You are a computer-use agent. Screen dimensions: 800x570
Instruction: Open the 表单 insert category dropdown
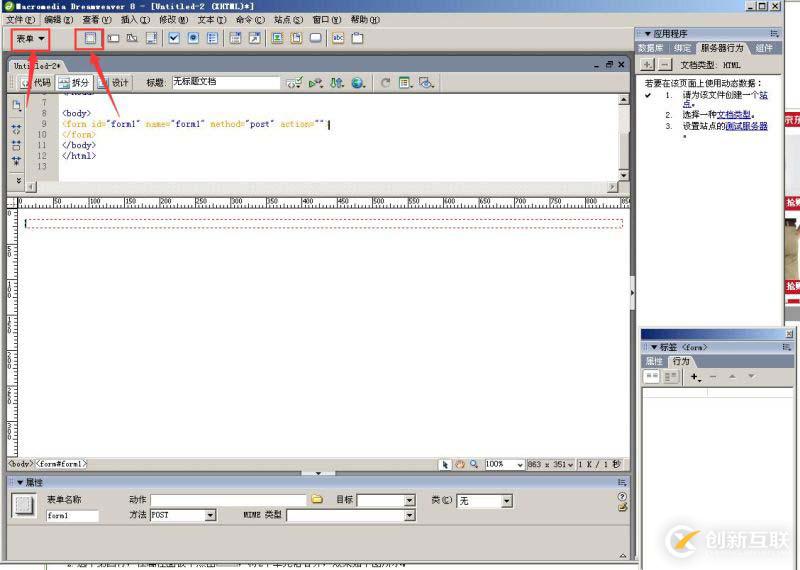pos(31,38)
